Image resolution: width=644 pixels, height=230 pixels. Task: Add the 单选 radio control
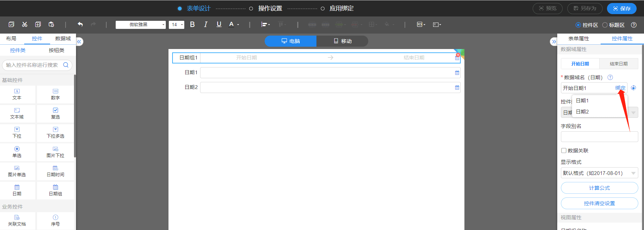(17, 152)
